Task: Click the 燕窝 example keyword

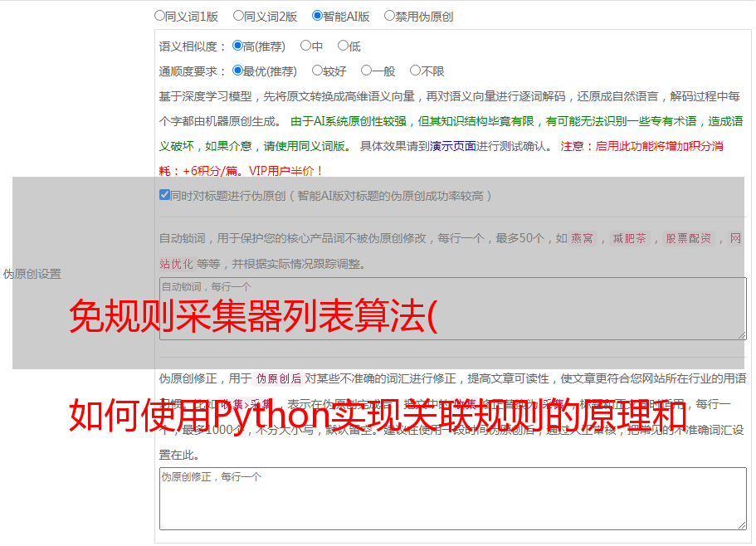Action: pyautogui.click(x=582, y=238)
